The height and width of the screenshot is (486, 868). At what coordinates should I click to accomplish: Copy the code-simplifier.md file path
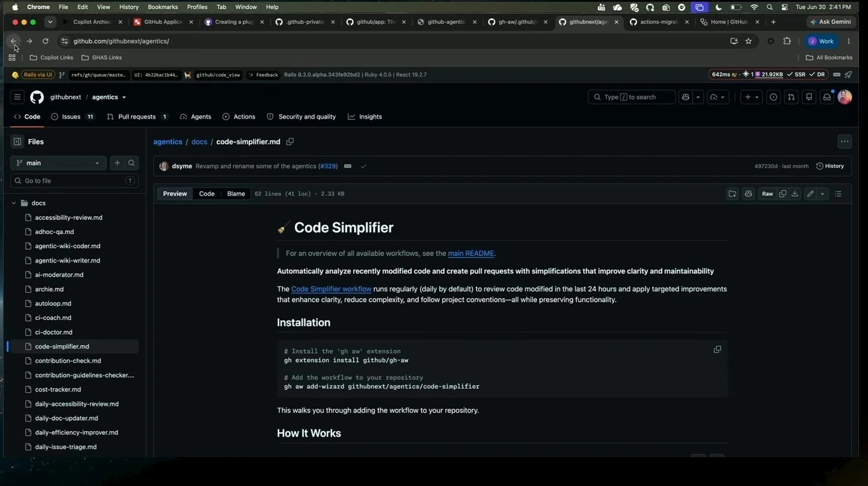tap(290, 142)
